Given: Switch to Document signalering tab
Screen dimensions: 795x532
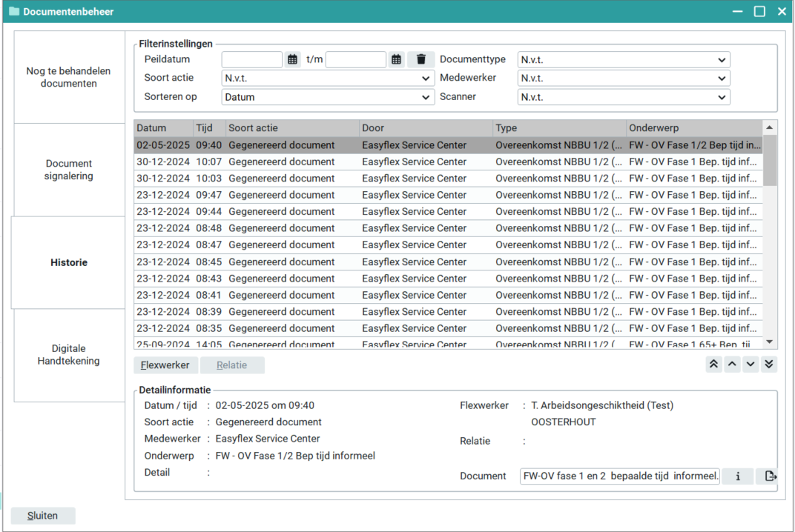Looking at the screenshot, I should point(68,170).
